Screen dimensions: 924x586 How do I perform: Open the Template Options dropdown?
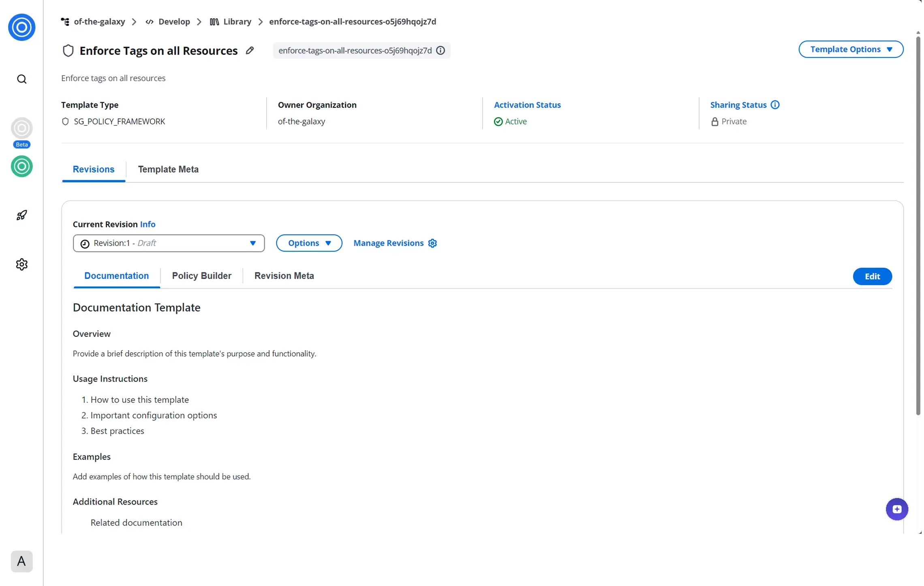tap(851, 49)
